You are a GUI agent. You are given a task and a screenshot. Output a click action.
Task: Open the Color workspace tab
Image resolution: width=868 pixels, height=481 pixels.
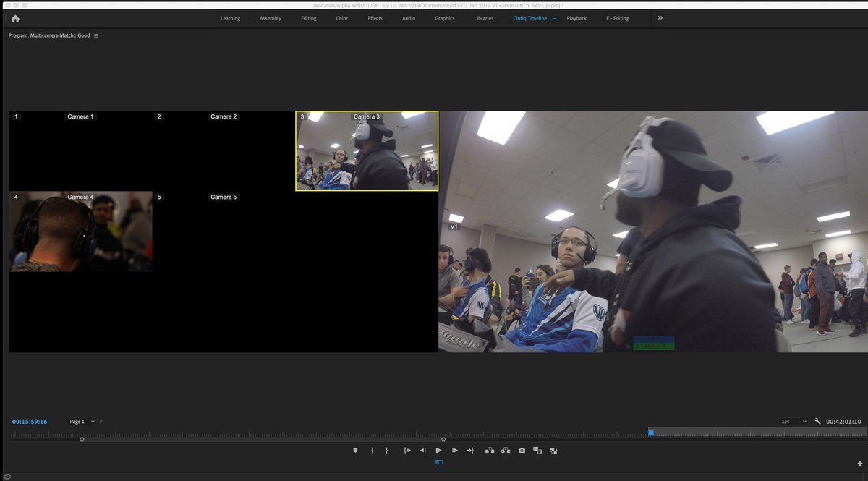click(341, 17)
